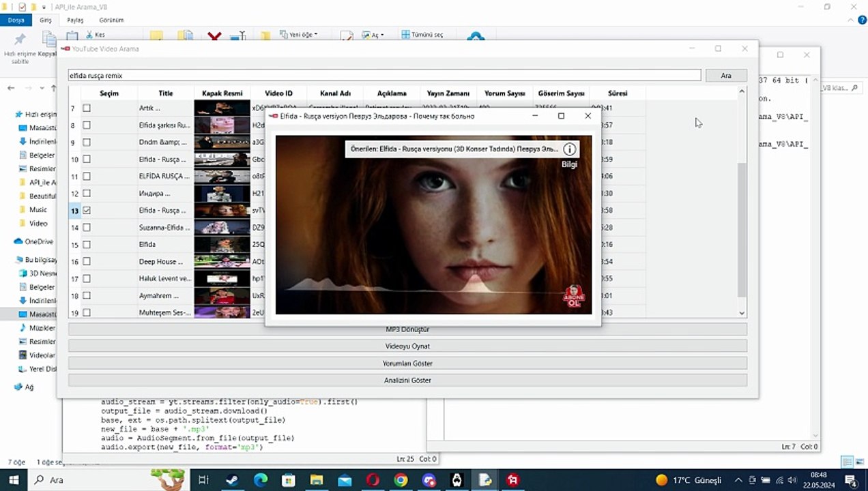Open the Dosya tab in Explorer
Viewport: 868px width, 491px height.
click(x=16, y=20)
